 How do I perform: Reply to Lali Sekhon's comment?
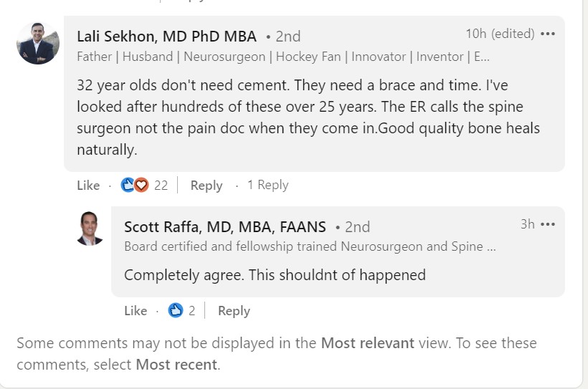click(207, 186)
